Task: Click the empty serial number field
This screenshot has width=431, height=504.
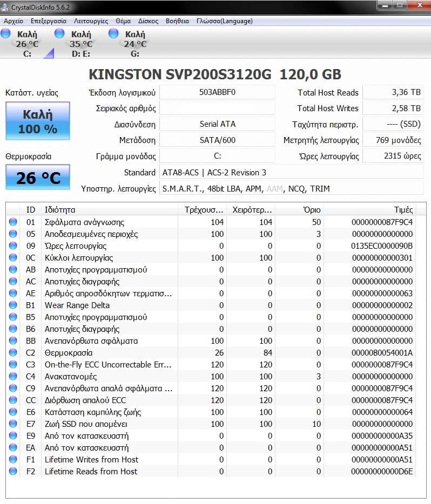Action: [x=218, y=108]
